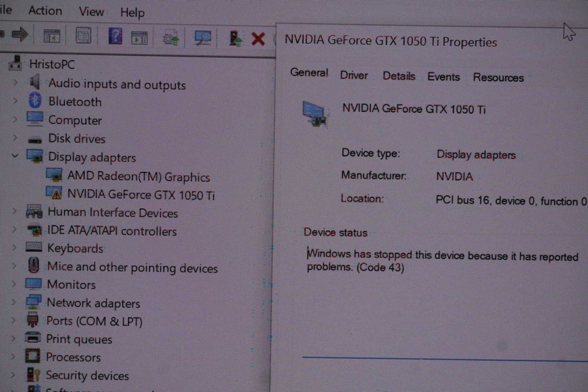This screenshot has width=588, height=392.
Task: Click the blue Help question mark icon
Action: point(115,36)
